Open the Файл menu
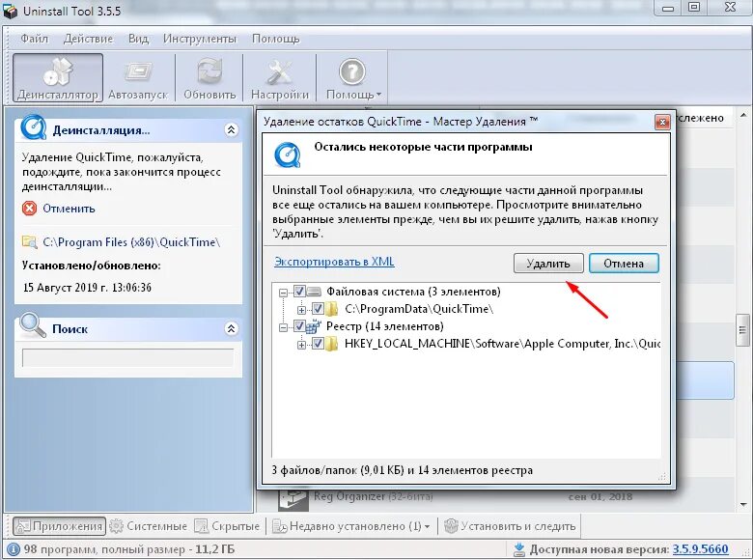 tap(34, 39)
